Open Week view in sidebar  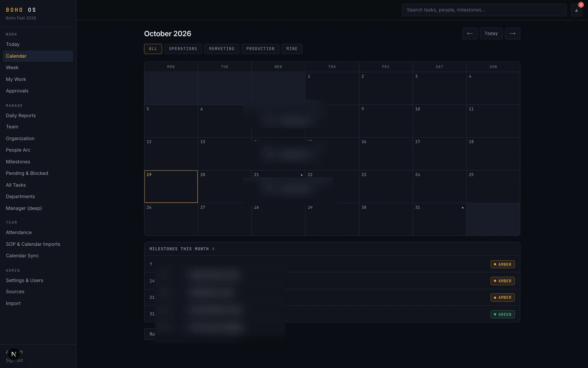tap(38, 67)
